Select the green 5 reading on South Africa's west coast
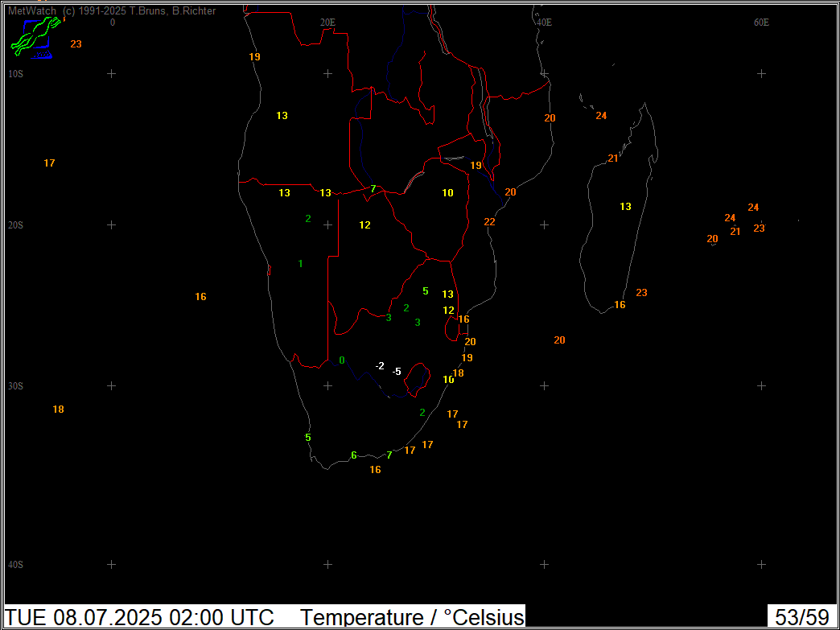This screenshot has width=840, height=630. (x=308, y=437)
